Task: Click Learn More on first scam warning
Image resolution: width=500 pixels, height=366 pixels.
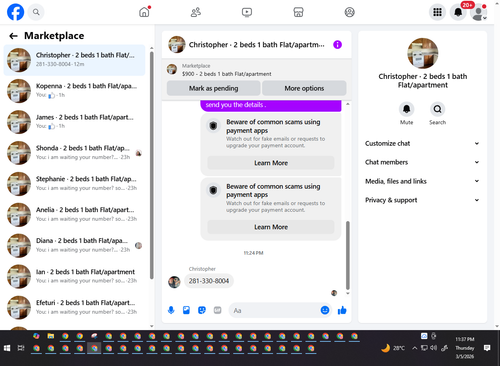Action: pos(271,163)
